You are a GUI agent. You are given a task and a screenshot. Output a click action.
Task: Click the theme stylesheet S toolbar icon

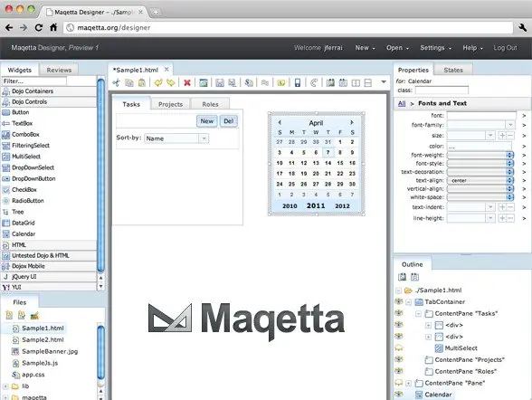coord(249,82)
